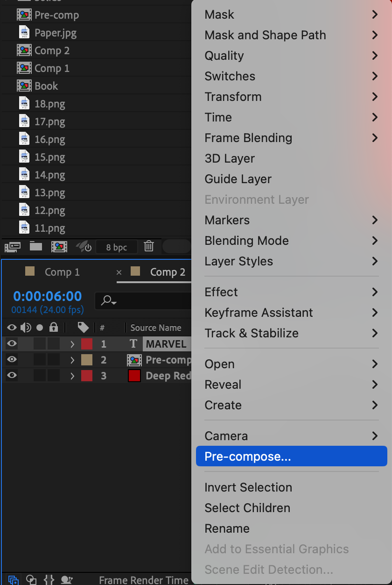
Task: Hide the Deep Red solid layer
Action: (12, 376)
